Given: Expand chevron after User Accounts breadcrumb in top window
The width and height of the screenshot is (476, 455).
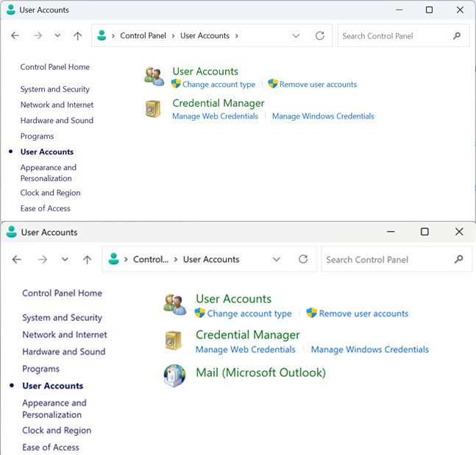Looking at the screenshot, I should coord(236,36).
